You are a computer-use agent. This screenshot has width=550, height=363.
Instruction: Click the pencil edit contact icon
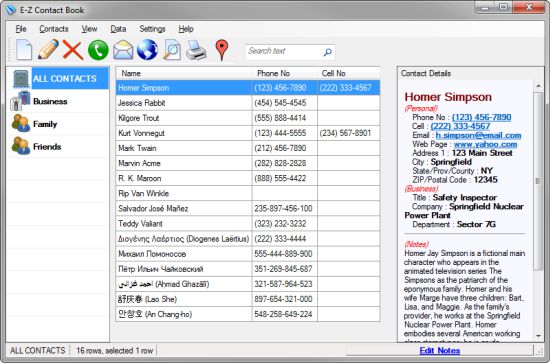click(x=48, y=49)
